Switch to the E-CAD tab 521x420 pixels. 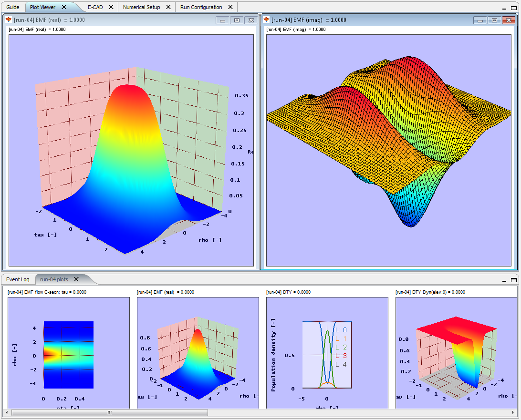click(95, 7)
